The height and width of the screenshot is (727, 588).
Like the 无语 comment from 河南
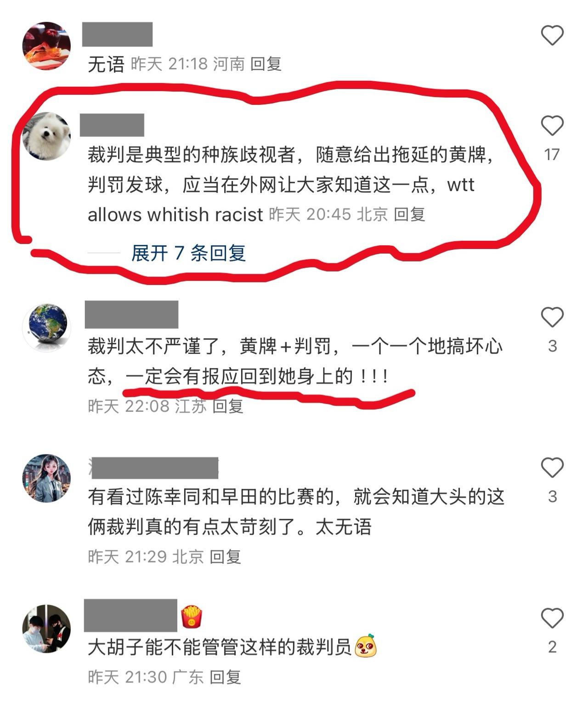click(552, 35)
